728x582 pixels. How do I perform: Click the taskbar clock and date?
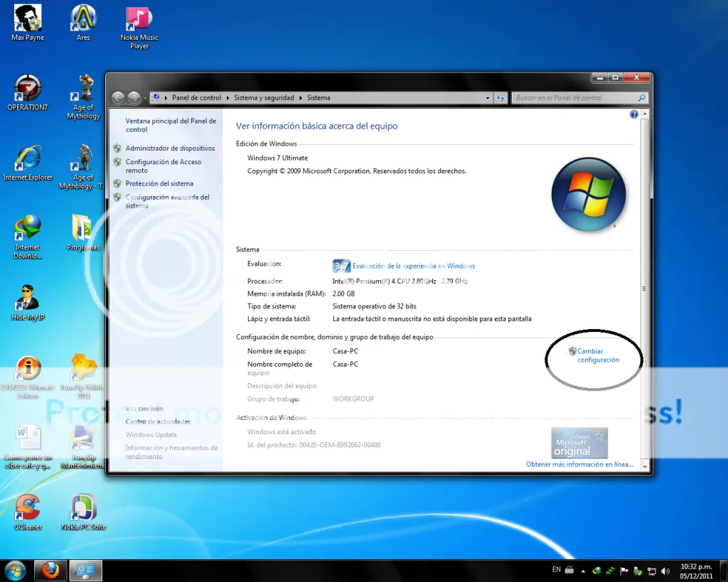pyautogui.click(x=696, y=571)
